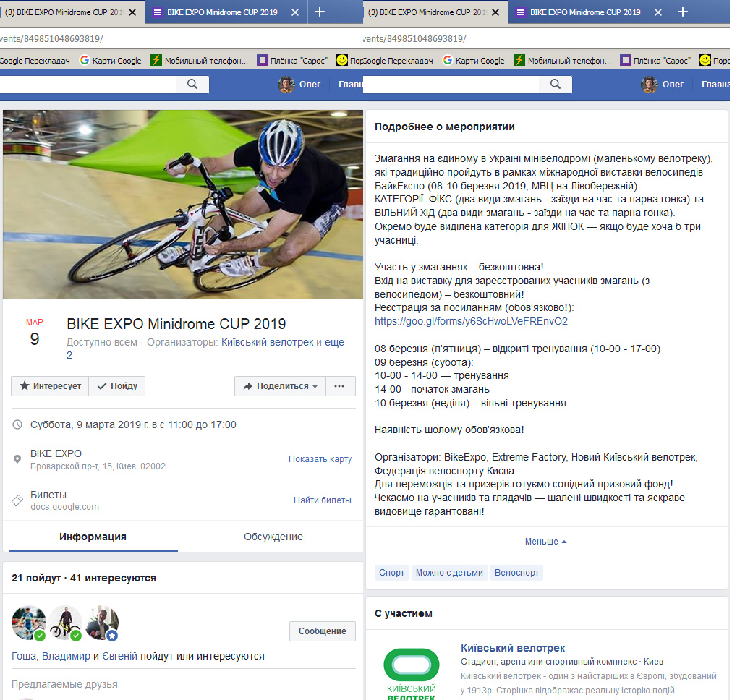Screen dimensions: 732x700
Task: Click Олег profile avatar in left header
Action: [286, 85]
